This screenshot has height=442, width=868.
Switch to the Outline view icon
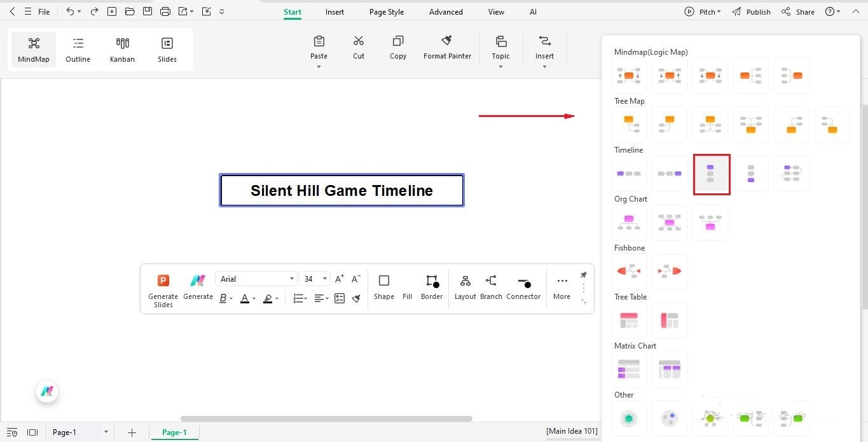[x=78, y=49]
